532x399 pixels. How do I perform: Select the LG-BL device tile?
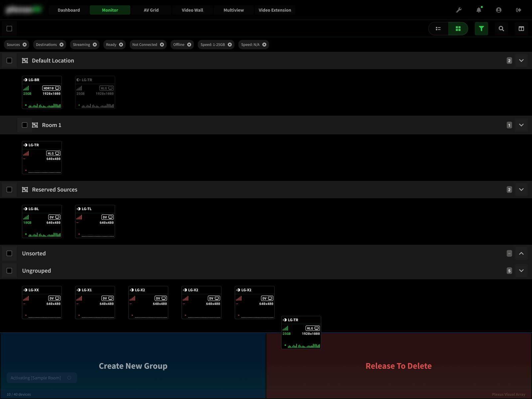[x=42, y=221]
